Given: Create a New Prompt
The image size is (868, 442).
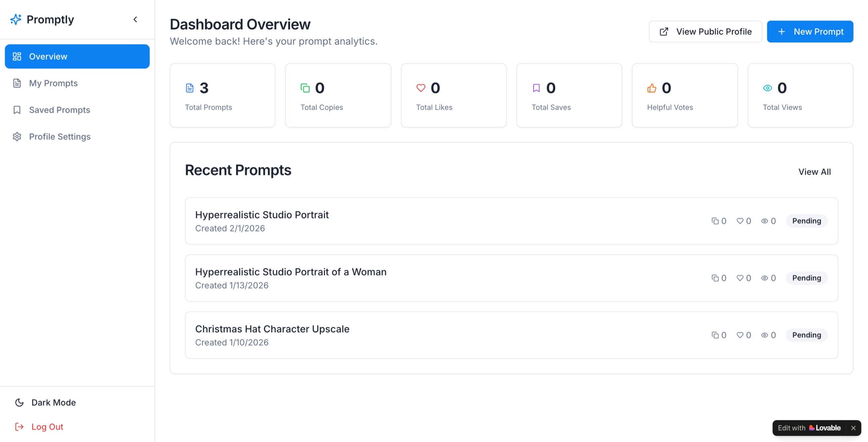Looking at the screenshot, I should (x=810, y=32).
